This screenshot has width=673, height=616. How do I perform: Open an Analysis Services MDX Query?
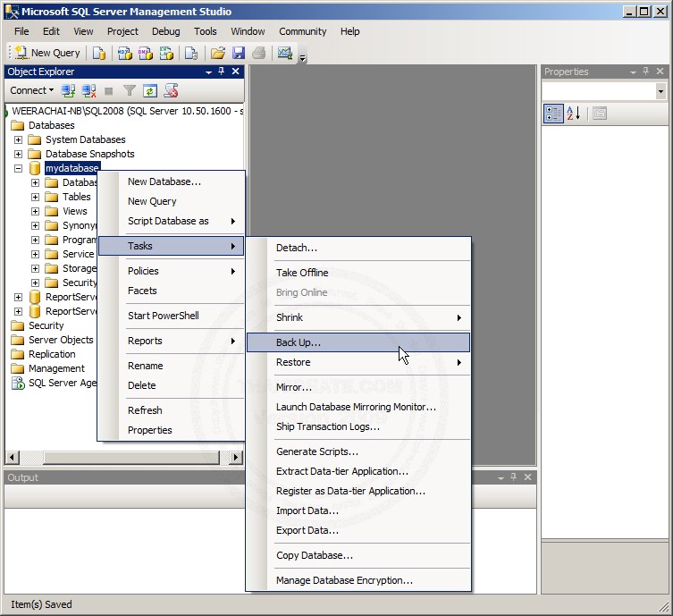click(x=125, y=54)
